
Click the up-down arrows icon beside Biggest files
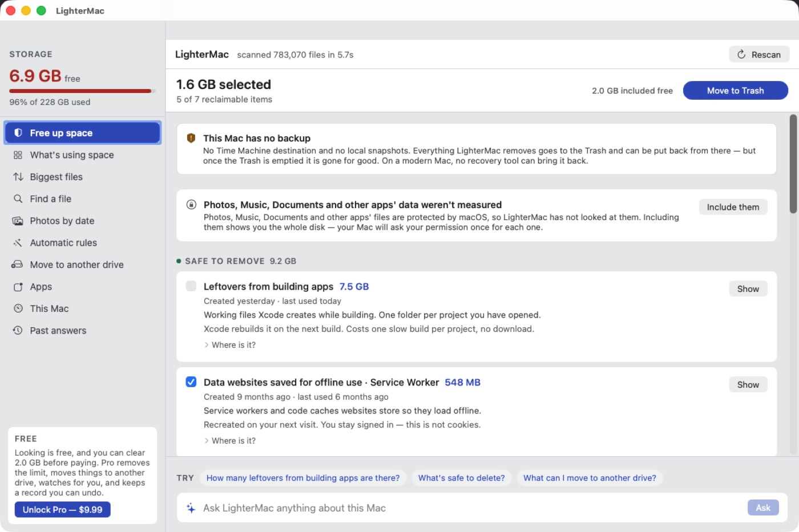(x=18, y=177)
